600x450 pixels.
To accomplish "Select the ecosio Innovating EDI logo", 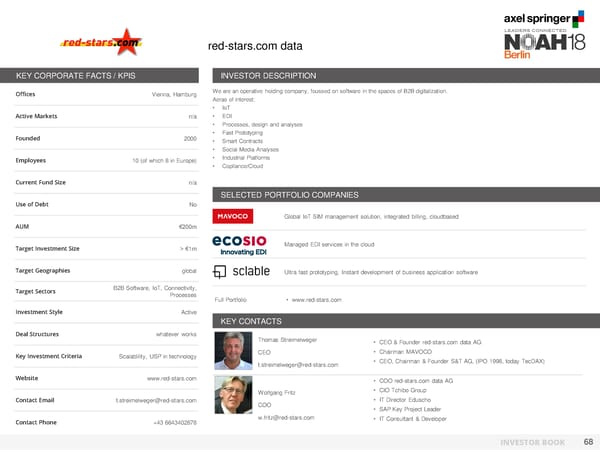I will (x=240, y=245).
